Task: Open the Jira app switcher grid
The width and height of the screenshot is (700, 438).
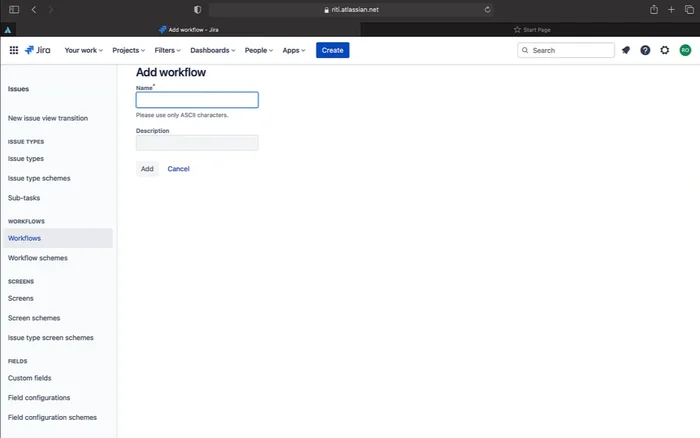Action: (x=14, y=50)
